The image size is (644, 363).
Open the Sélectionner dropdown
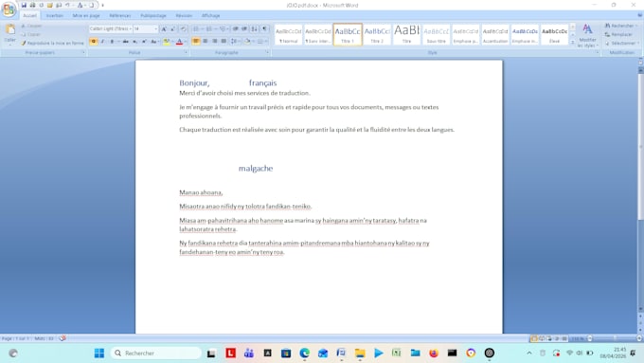coord(622,44)
